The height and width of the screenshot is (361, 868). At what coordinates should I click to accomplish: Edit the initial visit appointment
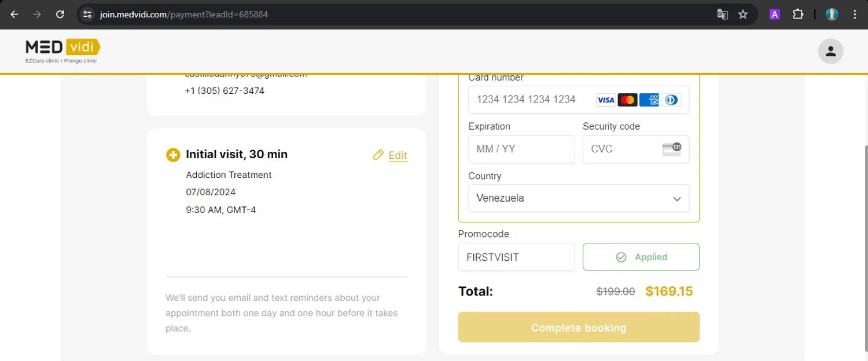coord(398,155)
